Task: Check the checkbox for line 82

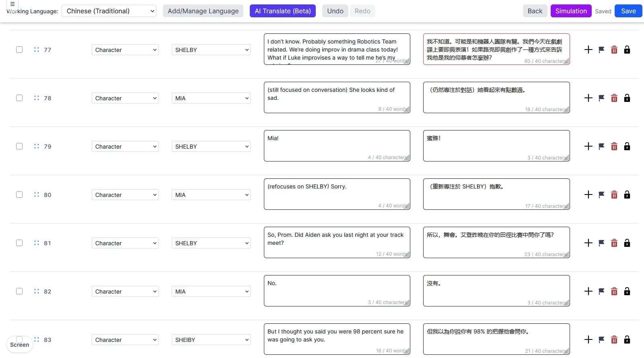Action: click(x=19, y=291)
